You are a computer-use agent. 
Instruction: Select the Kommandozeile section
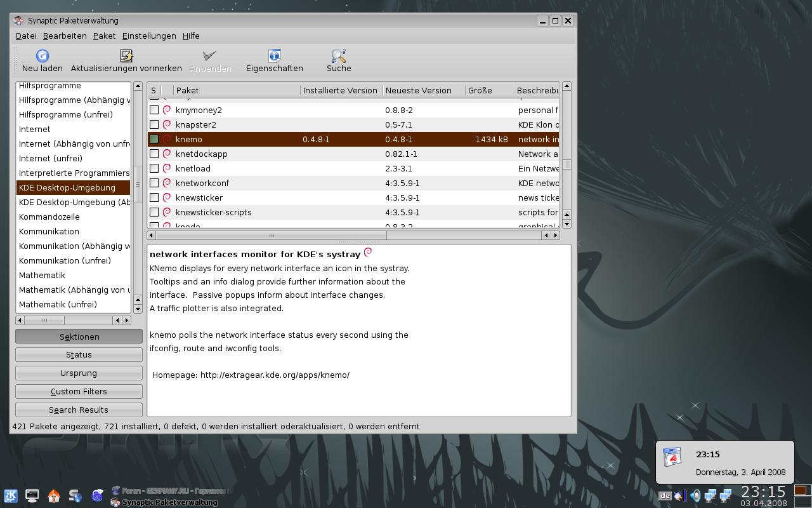[x=74, y=217]
